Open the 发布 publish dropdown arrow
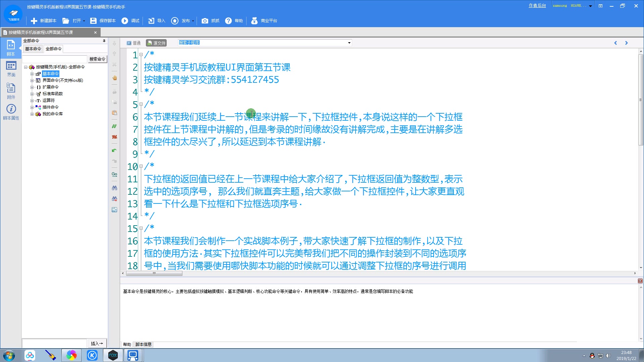The height and width of the screenshot is (362, 644). tap(193, 21)
